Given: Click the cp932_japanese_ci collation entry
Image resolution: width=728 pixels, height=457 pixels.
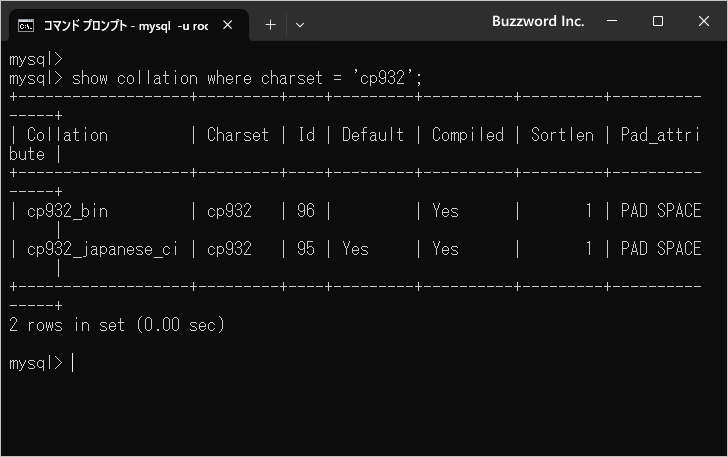Looking at the screenshot, I should pyautogui.click(x=103, y=249).
